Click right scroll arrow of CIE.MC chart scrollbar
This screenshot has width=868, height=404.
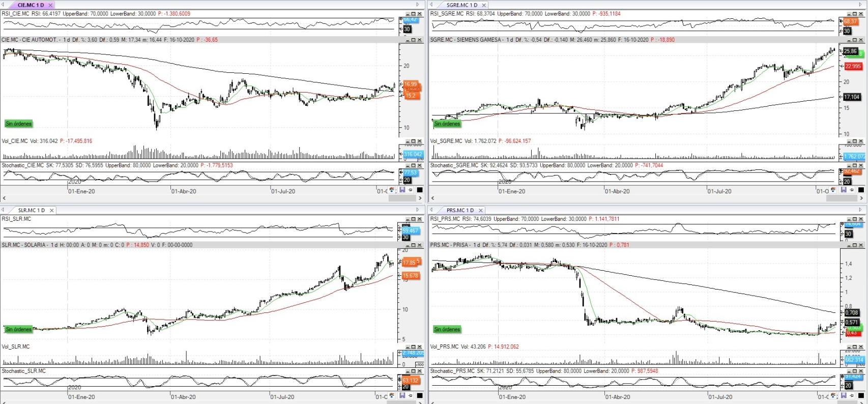(420, 198)
